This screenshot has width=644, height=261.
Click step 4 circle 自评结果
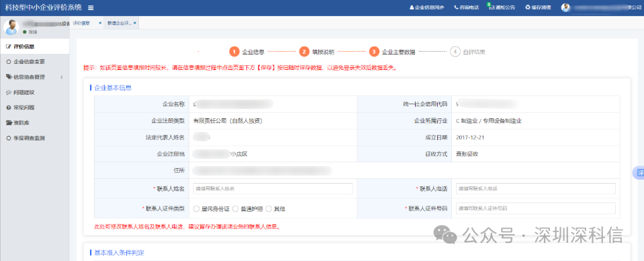[x=455, y=52]
